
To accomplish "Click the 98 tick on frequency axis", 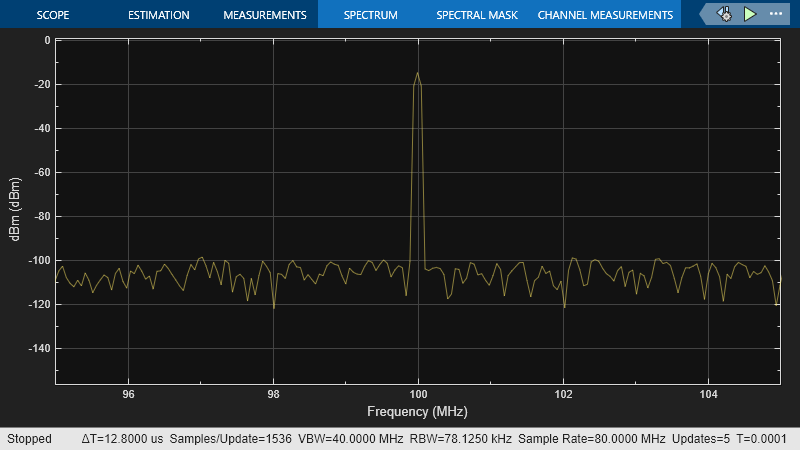I will click(x=273, y=395).
